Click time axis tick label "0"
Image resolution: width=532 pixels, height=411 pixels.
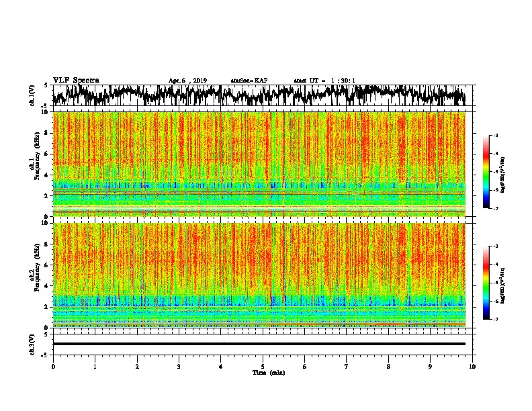point(53,367)
